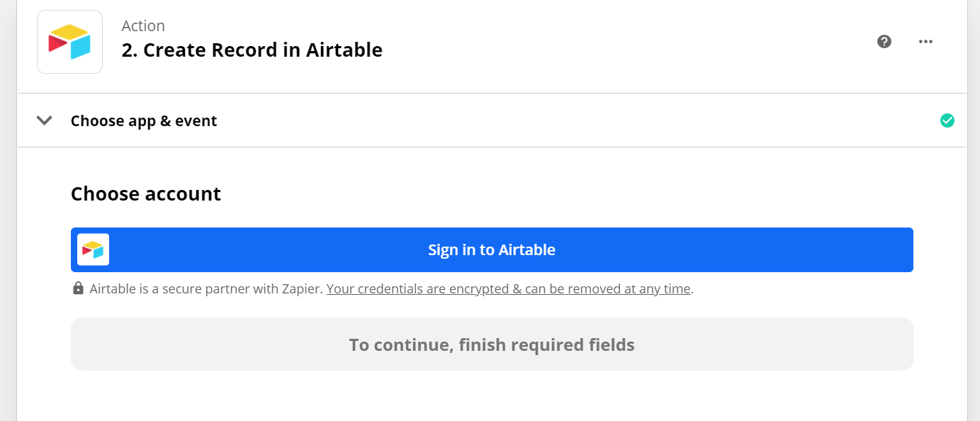Click the green checkmark status icon
Viewport: 980px width, 421px height.
pyautogui.click(x=947, y=120)
